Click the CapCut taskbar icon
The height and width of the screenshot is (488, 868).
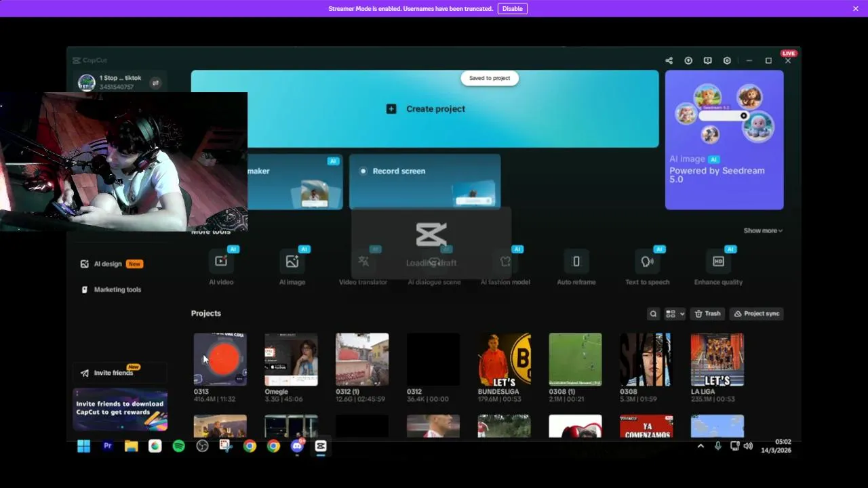[x=321, y=446]
